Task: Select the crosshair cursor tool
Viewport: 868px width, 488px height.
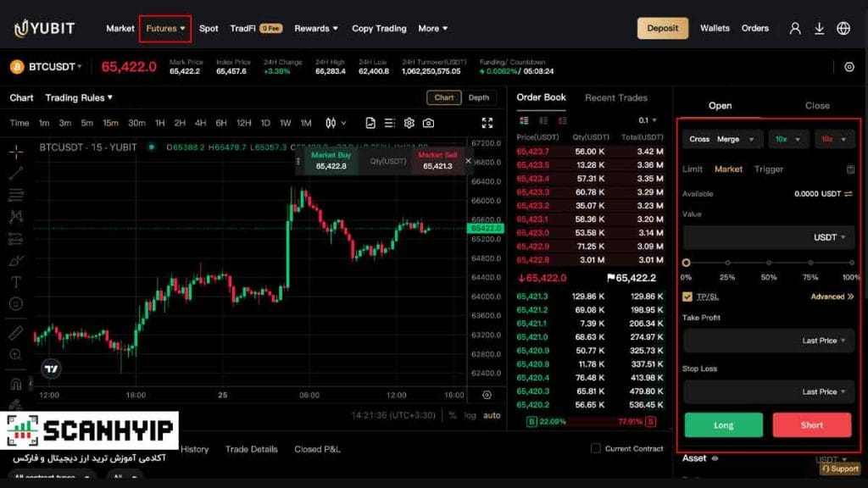Action: [x=16, y=152]
